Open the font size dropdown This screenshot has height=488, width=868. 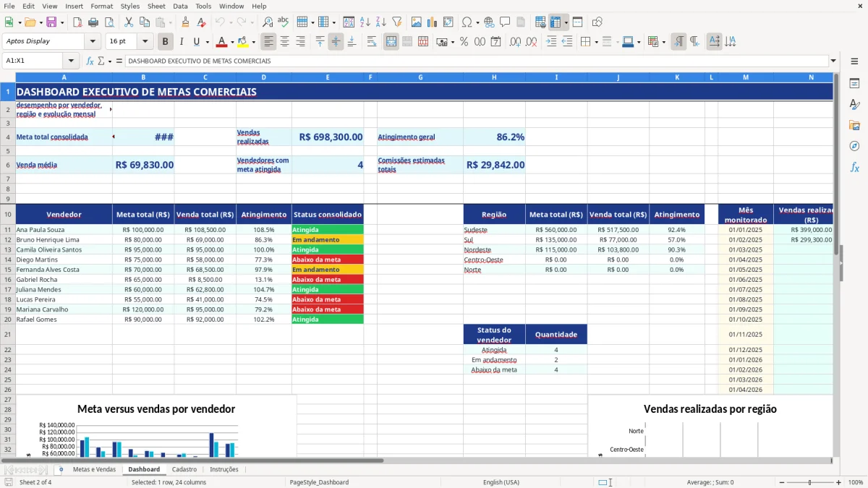(145, 41)
